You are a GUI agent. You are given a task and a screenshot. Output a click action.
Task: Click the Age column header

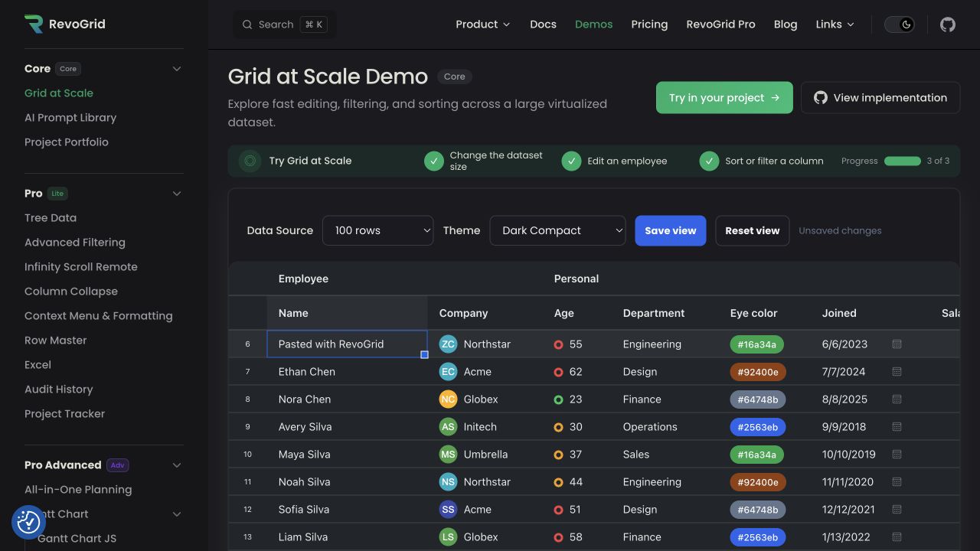pyautogui.click(x=577, y=313)
